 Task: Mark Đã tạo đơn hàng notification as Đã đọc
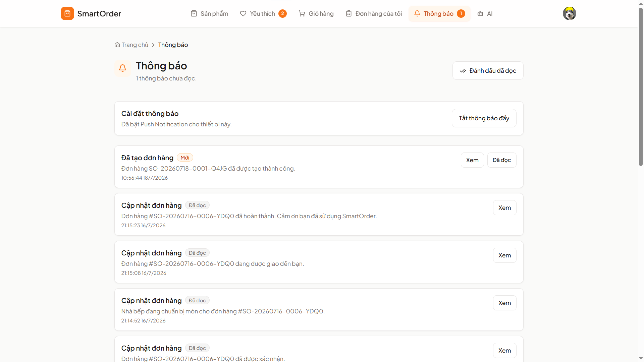tap(502, 160)
